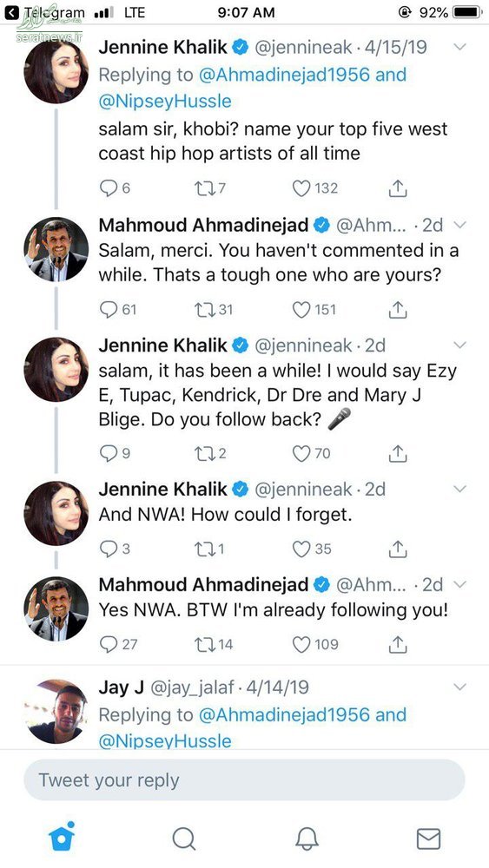Open Jay J's profile picture
This screenshot has height=868, width=489.
point(56,712)
